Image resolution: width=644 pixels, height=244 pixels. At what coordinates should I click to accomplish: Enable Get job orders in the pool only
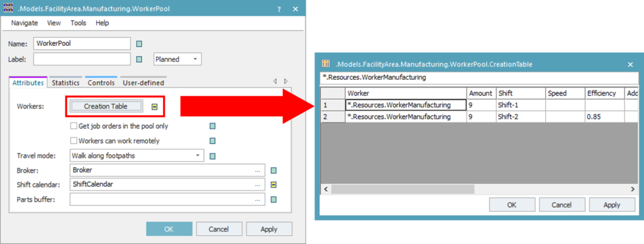(x=74, y=126)
